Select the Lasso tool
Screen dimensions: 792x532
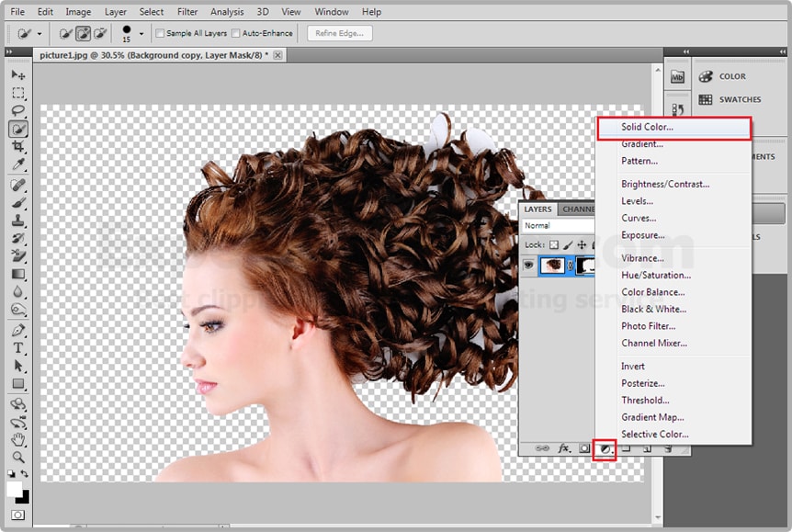18,111
